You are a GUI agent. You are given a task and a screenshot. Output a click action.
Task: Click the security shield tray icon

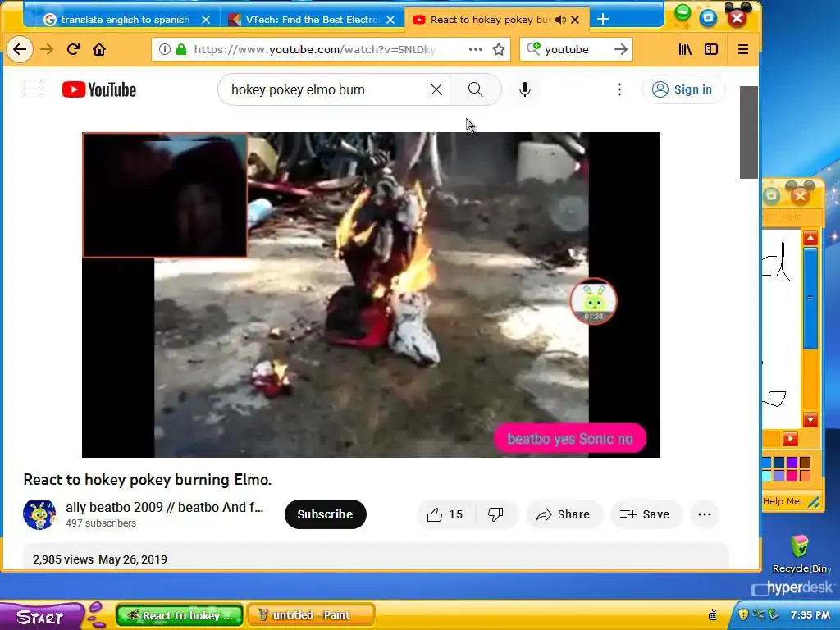(743, 614)
